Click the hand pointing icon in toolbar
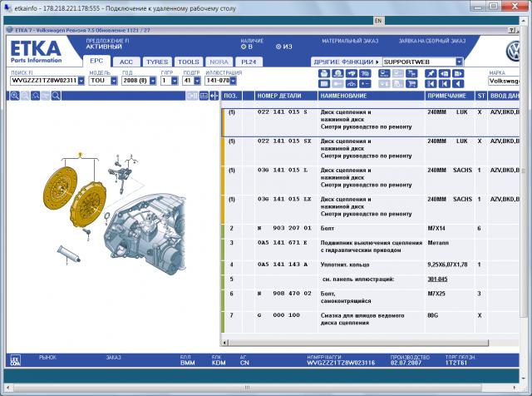The width and height of the screenshot is (532, 396). [352, 73]
